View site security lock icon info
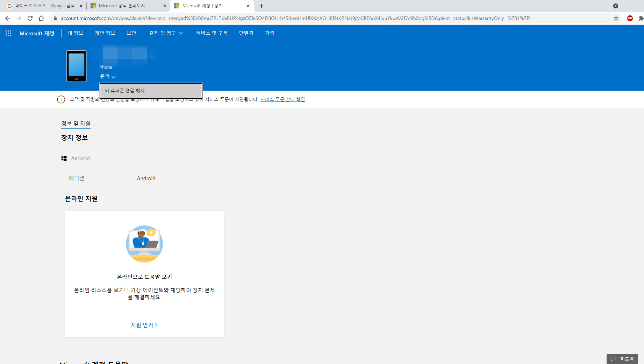 pyautogui.click(x=55, y=18)
